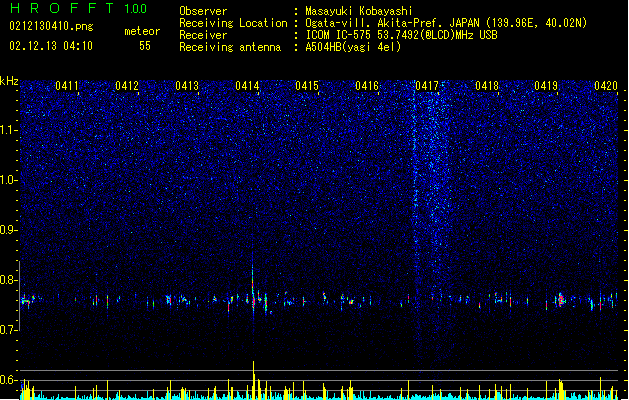Click the 1.0 kHz axis label
Viewport: 629px width, 400px height.
[x=9, y=180]
